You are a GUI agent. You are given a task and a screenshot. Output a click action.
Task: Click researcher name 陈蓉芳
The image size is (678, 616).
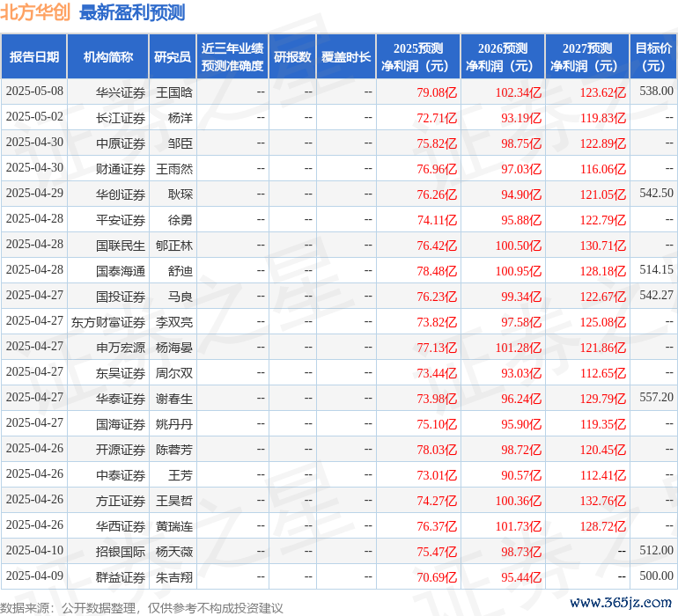[x=173, y=449]
